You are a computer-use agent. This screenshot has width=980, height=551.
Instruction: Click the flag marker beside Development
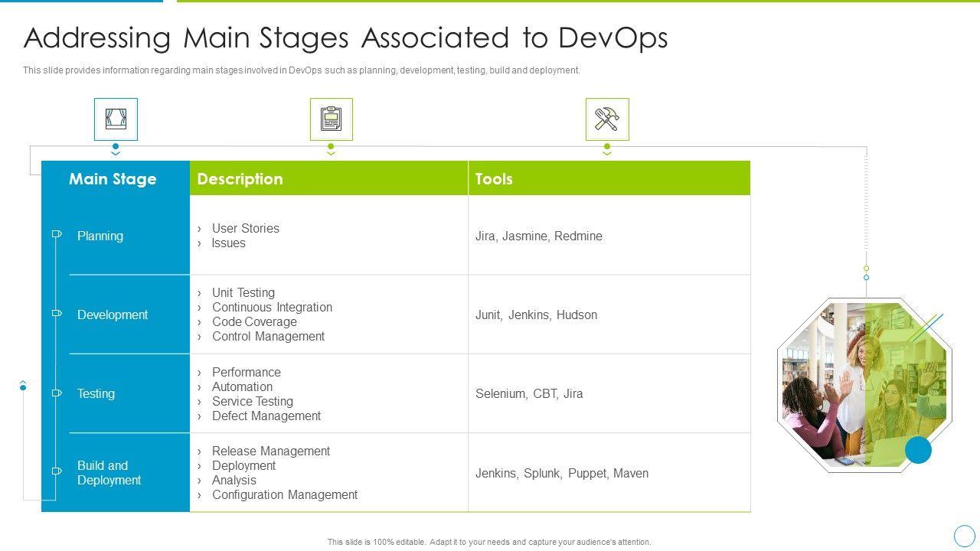57,313
